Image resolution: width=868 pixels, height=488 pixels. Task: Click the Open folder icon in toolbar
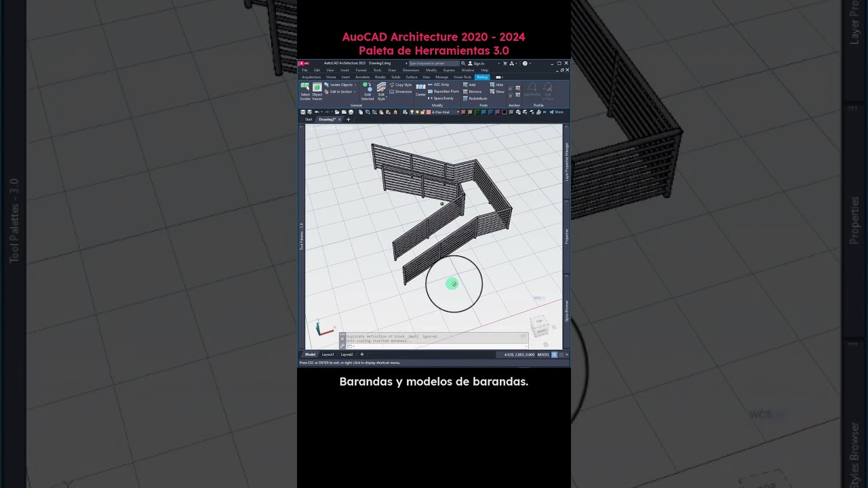click(x=337, y=112)
